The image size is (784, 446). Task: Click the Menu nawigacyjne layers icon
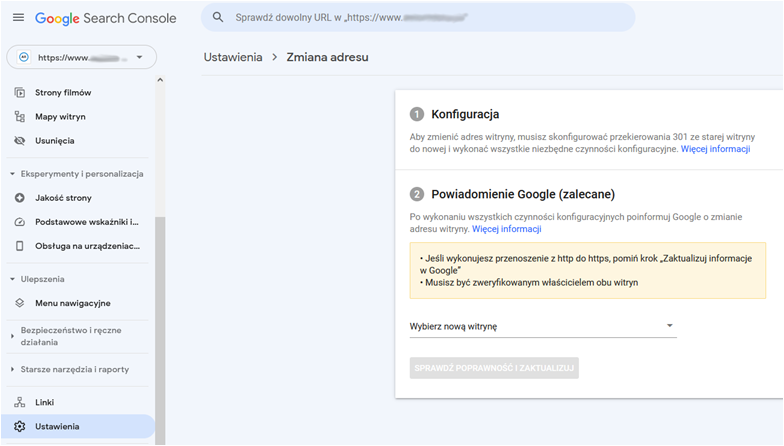coord(20,303)
